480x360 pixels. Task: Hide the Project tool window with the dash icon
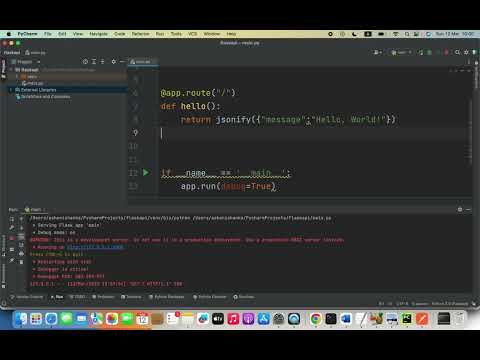coord(122,62)
